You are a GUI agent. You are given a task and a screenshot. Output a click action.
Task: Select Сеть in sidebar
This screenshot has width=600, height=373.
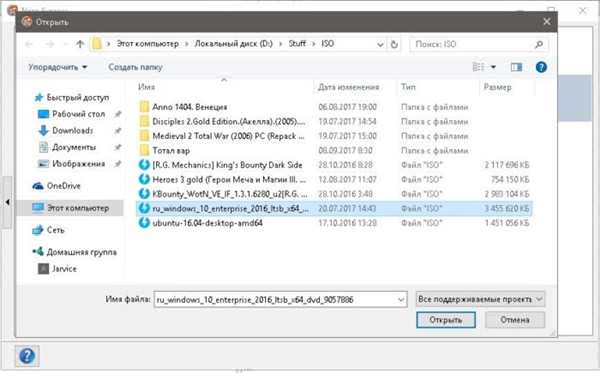55,230
